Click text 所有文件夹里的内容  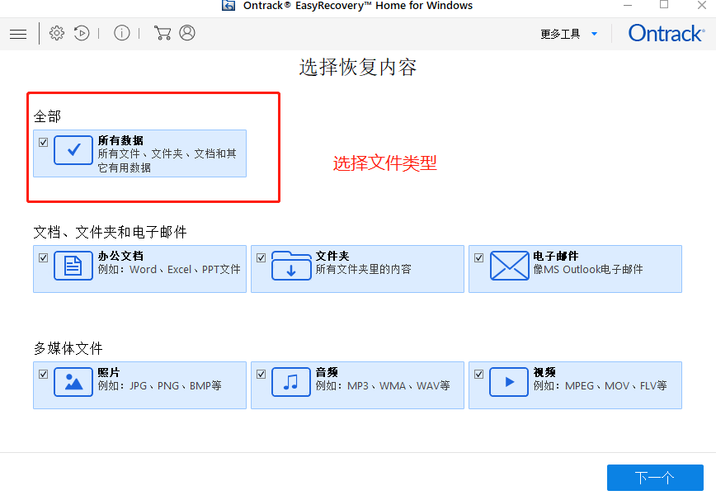click(x=363, y=269)
